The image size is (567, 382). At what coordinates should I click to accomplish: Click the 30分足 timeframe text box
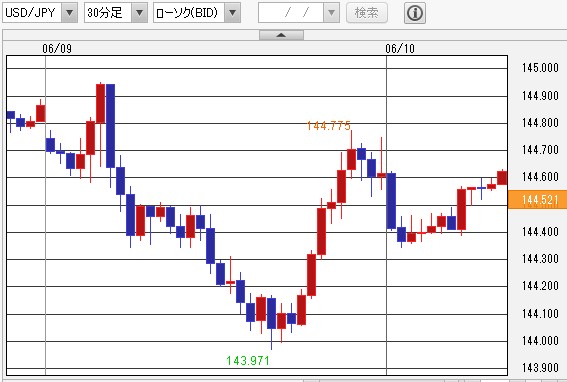coord(108,13)
